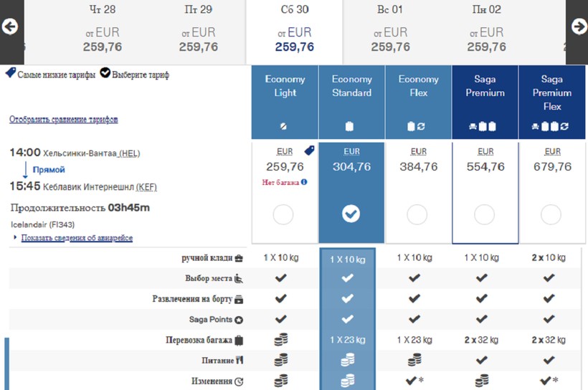This screenshot has width=588, height=390.
Task: Open the Сб 30 date tab
Action: [294, 32]
